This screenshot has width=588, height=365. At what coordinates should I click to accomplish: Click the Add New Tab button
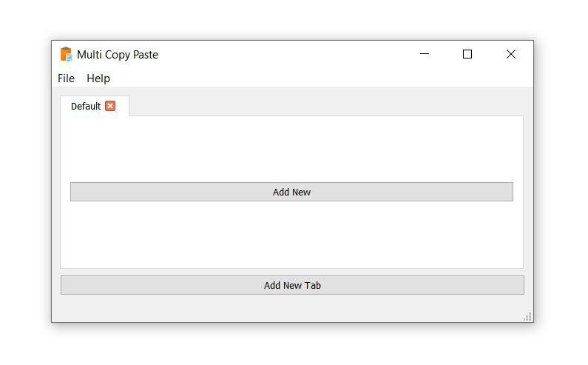tap(292, 285)
